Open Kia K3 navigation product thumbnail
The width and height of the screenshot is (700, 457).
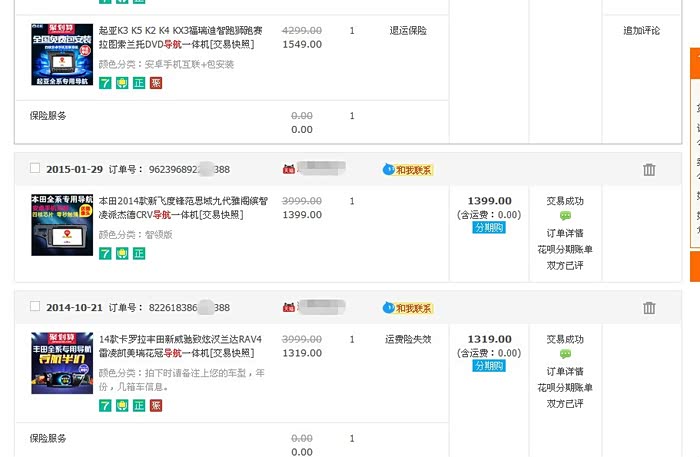(x=62, y=53)
